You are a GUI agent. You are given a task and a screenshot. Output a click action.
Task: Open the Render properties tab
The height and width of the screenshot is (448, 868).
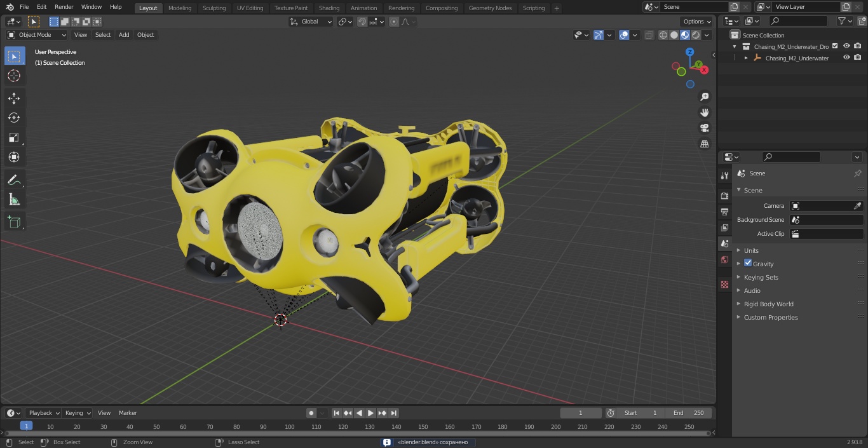coord(724,196)
